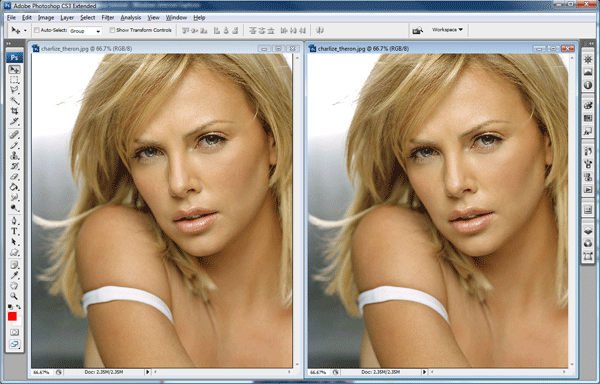This screenshot has width=600, height=384.
Task: Open right document status bar arrow menu
Action: click(x=424, y=372)
